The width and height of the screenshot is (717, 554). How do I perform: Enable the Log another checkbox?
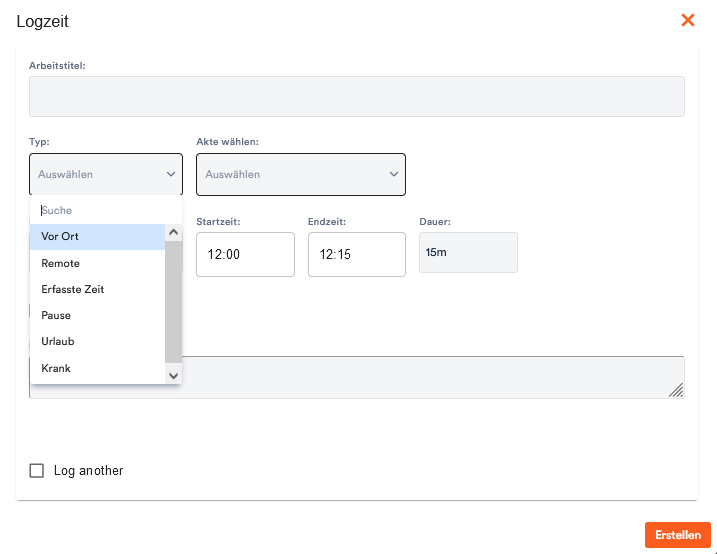pyautogui.click(x=37, y=470)
